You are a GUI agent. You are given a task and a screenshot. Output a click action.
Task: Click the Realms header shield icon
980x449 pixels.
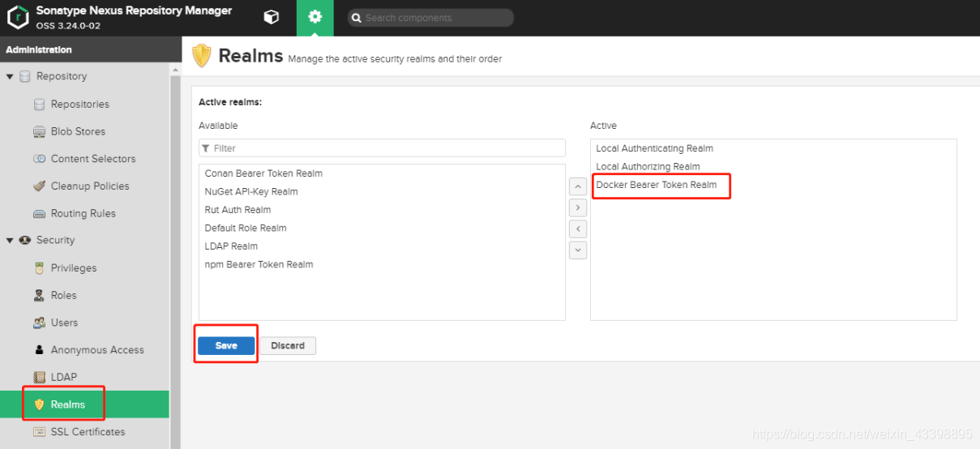pos(202,56)
